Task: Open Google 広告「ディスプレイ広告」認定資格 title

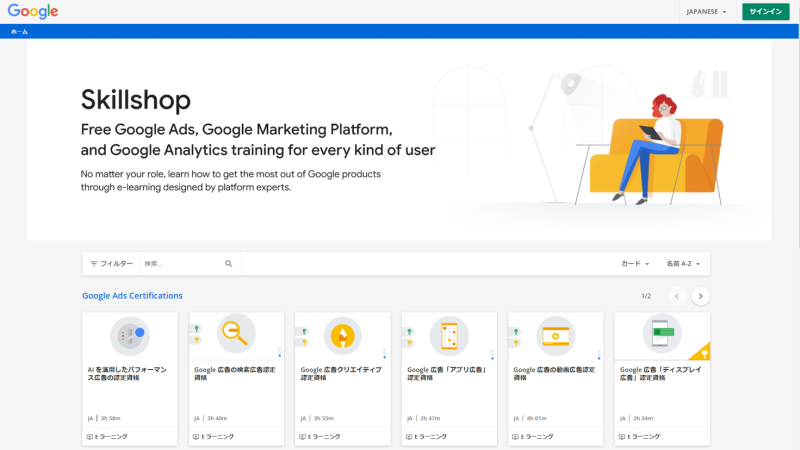Action: [x=661, y=373]
